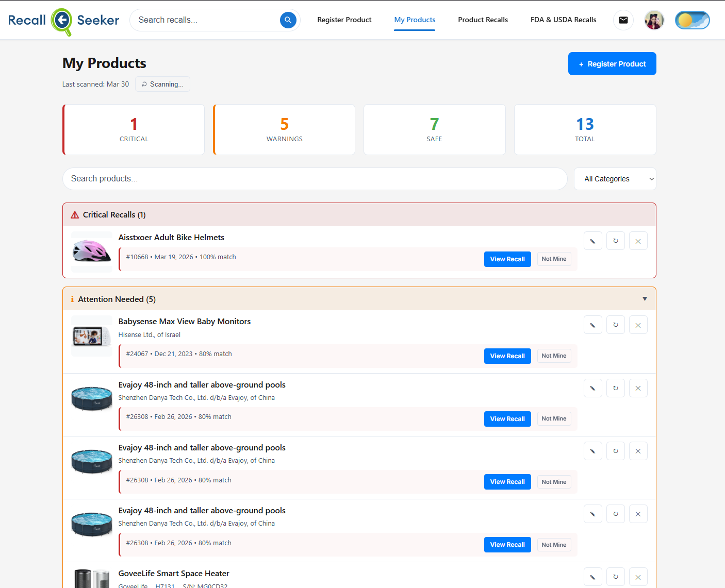Click the Recall Seeker logo
This screenshot has height=588, width=725.
[63, 20]
